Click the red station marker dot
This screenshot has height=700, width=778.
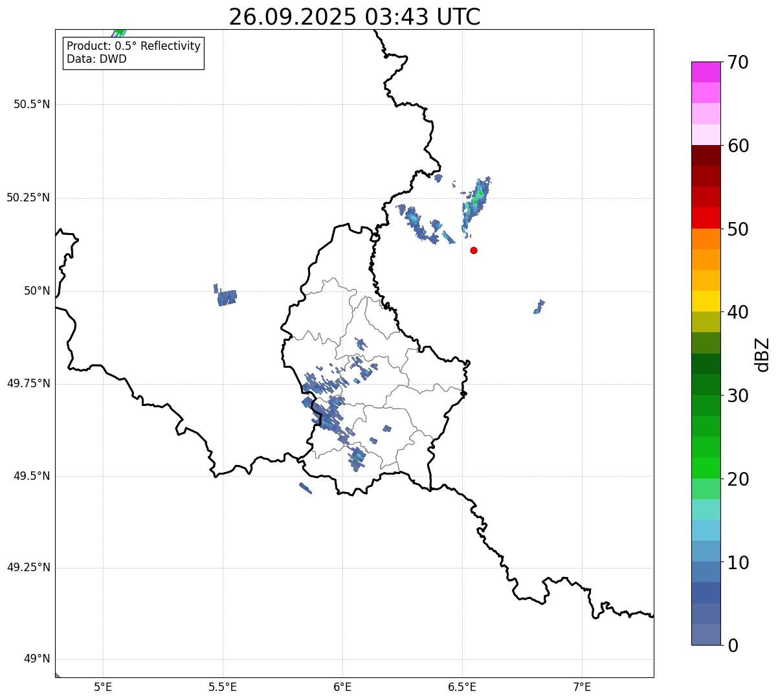pos(474,250)
